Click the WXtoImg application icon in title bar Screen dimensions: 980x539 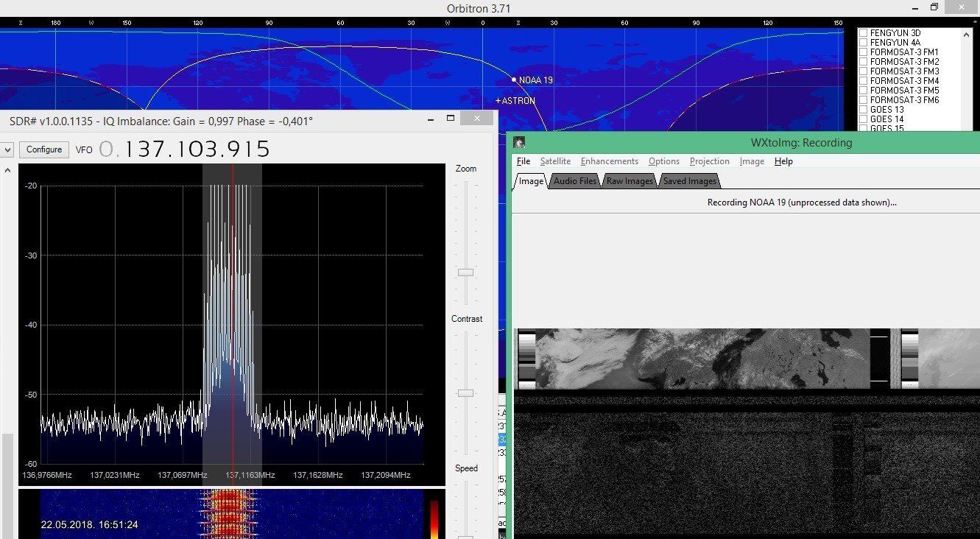[x=519, y=143]
